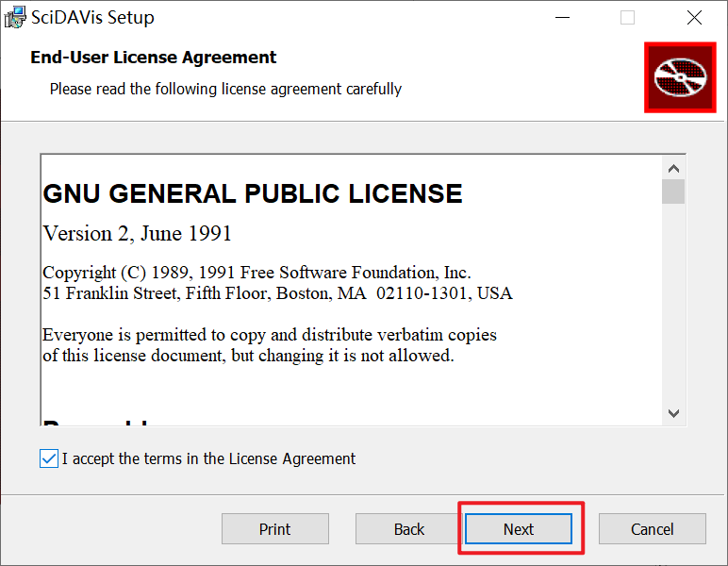Image resolution: width=728 pixels, height=566 pixels.
Task: Click the text Version 2, June 1991
Action: (137, 234)
